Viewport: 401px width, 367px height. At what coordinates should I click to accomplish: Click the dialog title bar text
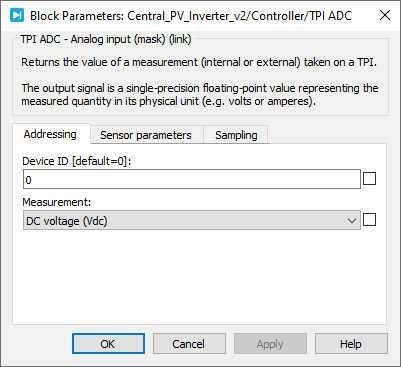pos(191,16)
